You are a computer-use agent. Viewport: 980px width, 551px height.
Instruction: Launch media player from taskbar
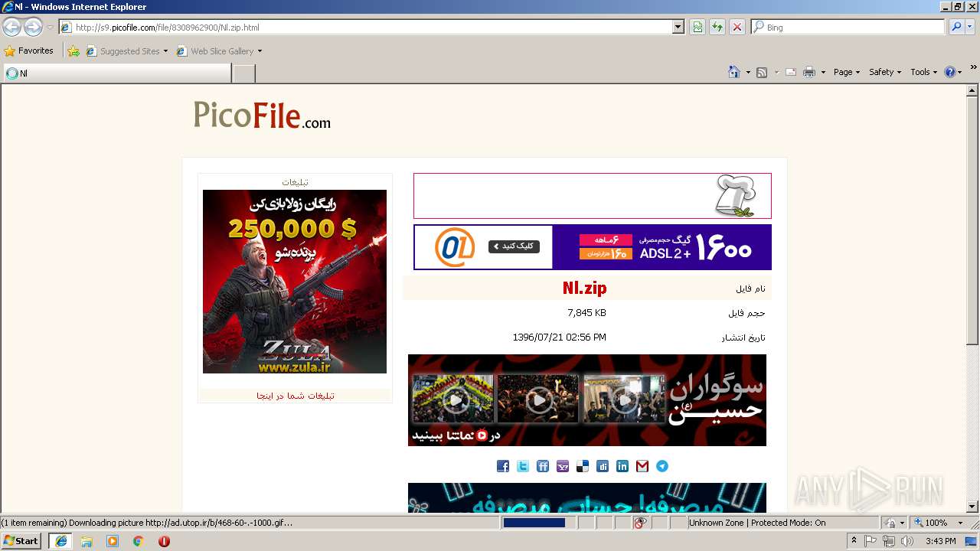[x=113, y=541]
